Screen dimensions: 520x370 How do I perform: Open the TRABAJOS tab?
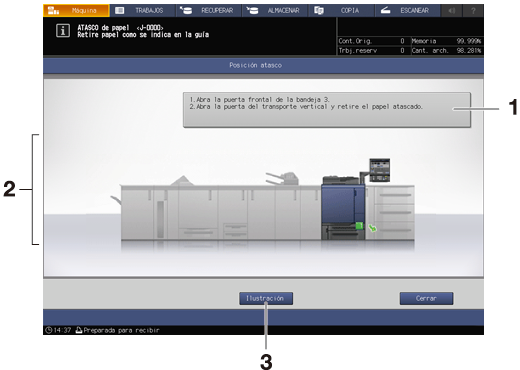point(142,10)
